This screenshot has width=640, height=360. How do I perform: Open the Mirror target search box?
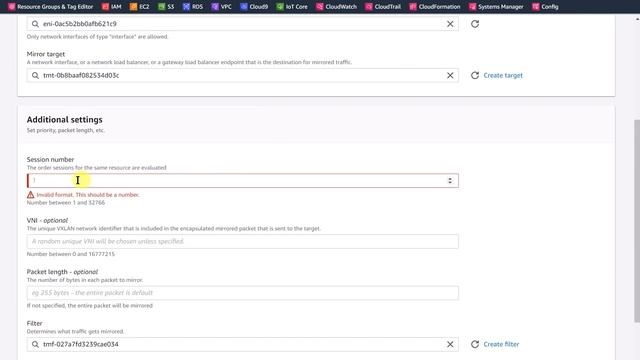242,76
